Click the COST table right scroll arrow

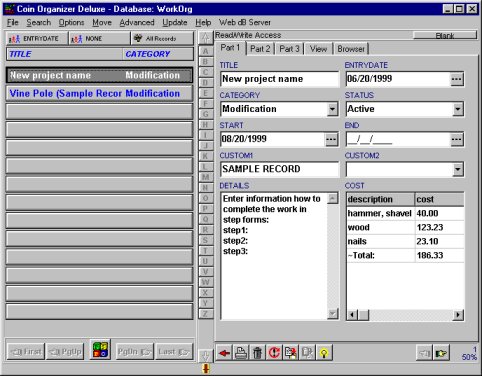458,314
